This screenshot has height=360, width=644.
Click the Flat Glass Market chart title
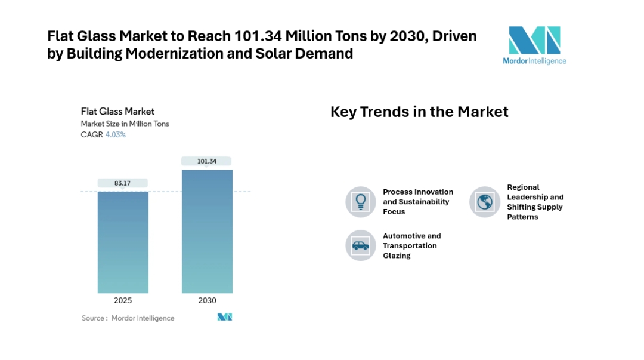point(117,111)
